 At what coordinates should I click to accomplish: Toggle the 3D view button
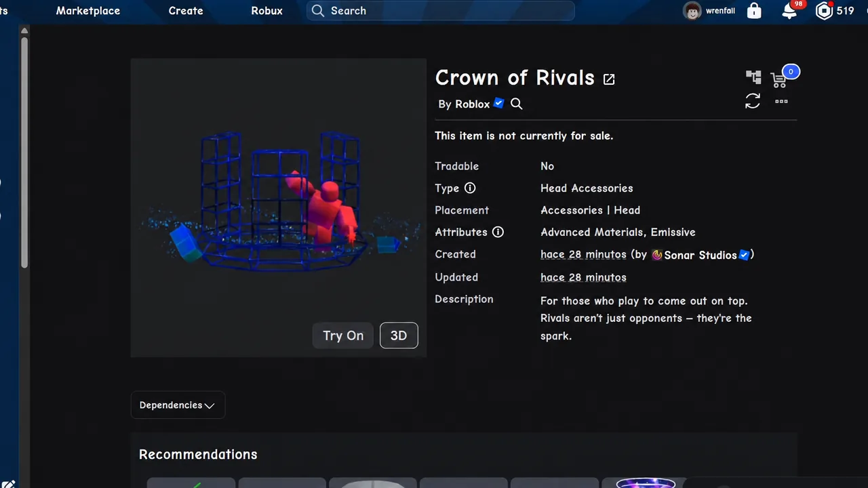point(399,335)
